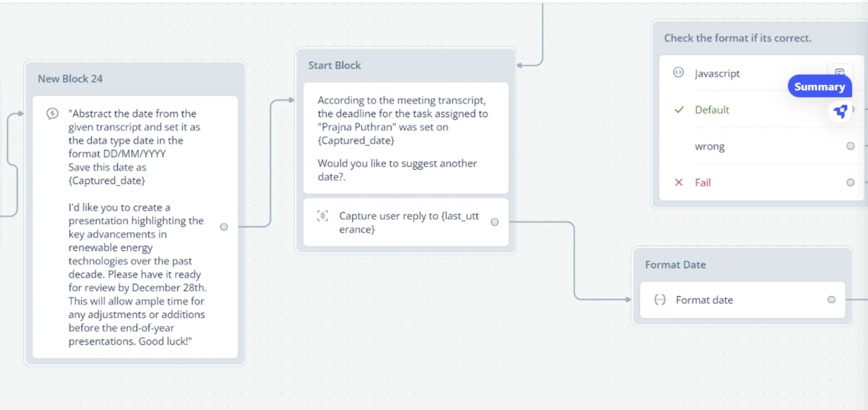The image size is (868, 410).
Task: Select the Start Block header title
Action: (334, 65)
